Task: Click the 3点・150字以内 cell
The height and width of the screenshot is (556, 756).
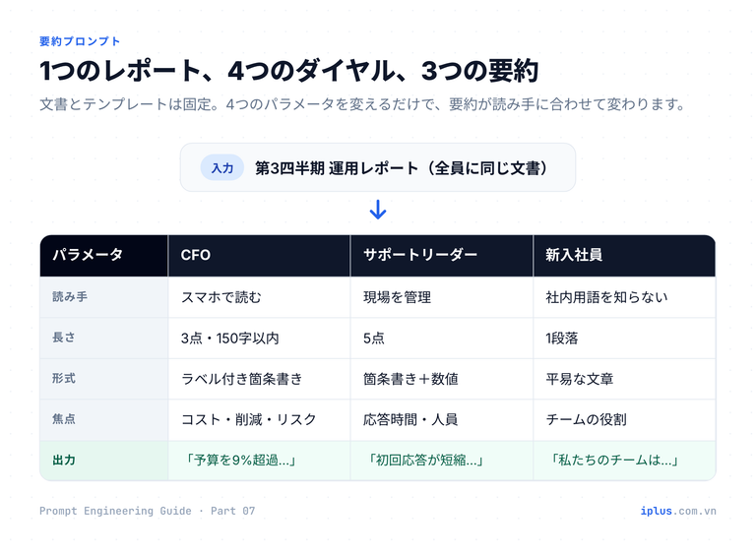Action: (x=259, y=338)
